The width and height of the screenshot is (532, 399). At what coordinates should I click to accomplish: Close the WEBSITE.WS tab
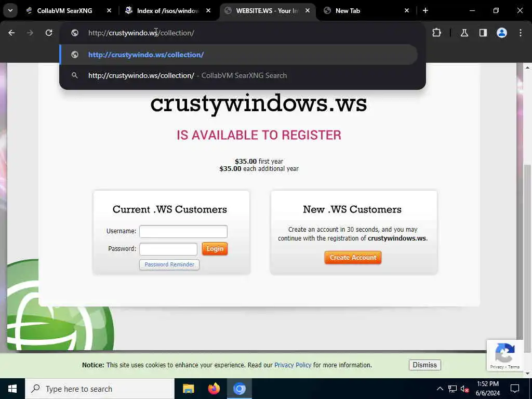(308, 11)
